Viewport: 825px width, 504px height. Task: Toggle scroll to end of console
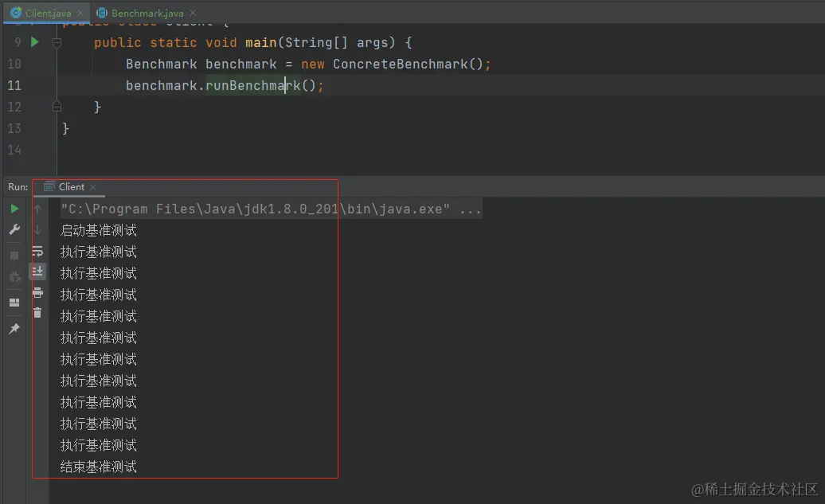click(37, 272)
